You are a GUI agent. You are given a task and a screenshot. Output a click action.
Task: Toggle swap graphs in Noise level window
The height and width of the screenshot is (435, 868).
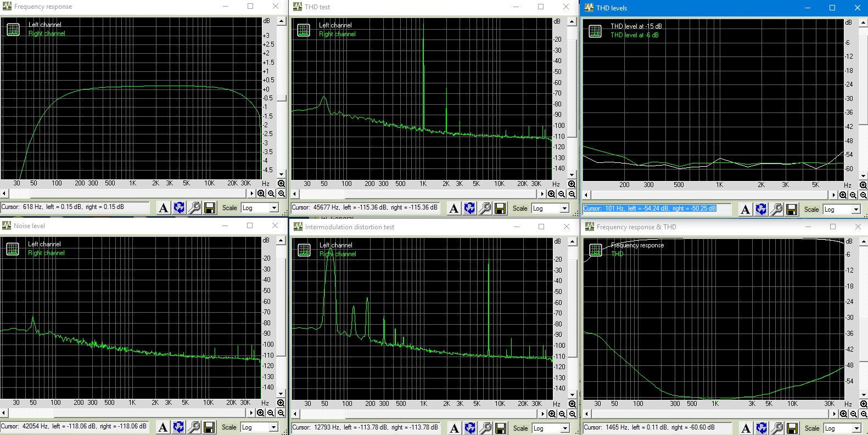(178, 427)
